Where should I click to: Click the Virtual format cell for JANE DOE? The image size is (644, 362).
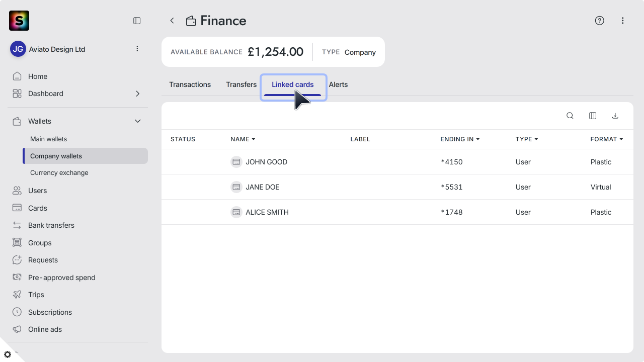[601, 187]
